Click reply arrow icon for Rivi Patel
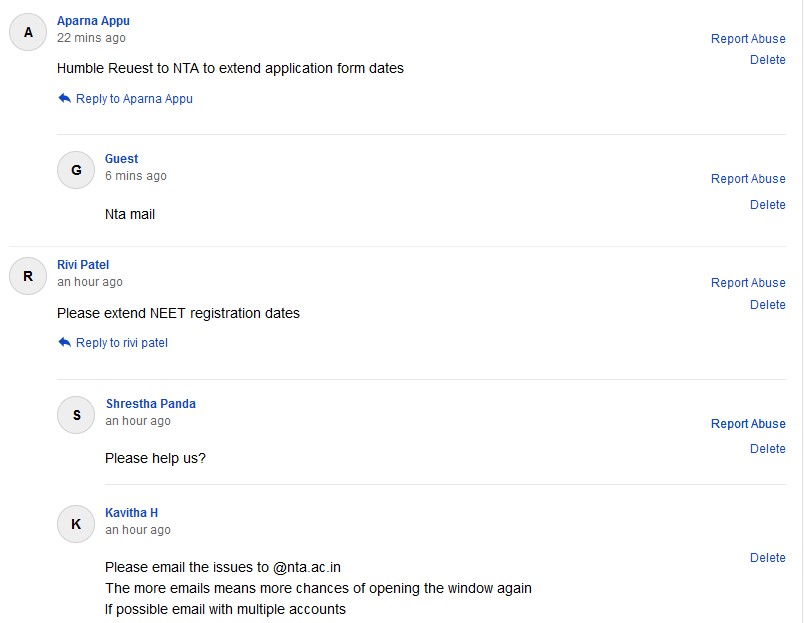Screen dimensions: 804x623 (64, 342)
